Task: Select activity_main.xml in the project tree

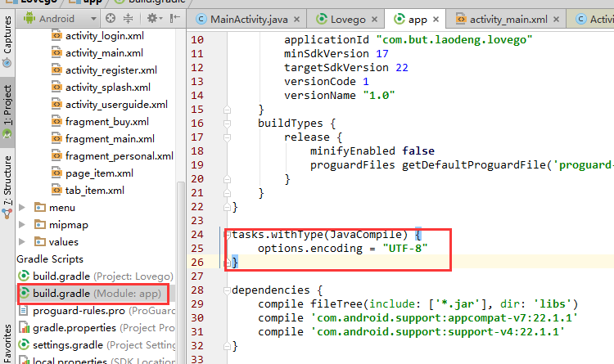Action: pos(104,53)
